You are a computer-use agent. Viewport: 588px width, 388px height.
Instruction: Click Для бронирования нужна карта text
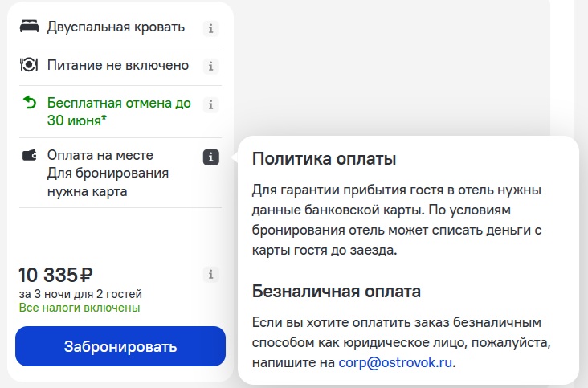[x=108, y=182]
